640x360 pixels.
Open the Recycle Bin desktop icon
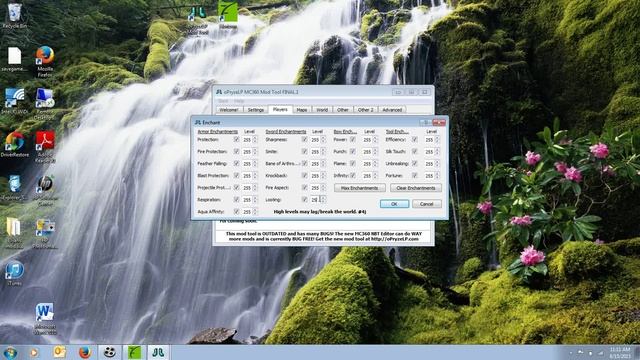(x=14, y=16)
